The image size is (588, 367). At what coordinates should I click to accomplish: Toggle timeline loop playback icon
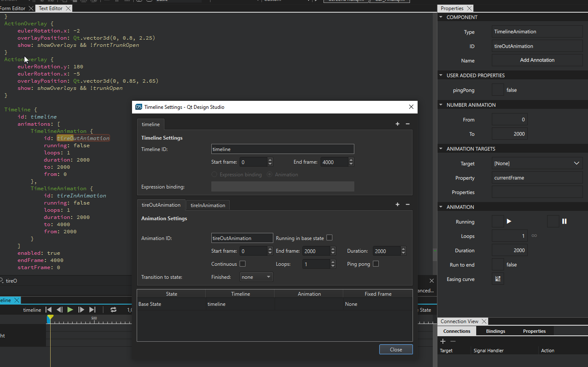click(113, 310)
